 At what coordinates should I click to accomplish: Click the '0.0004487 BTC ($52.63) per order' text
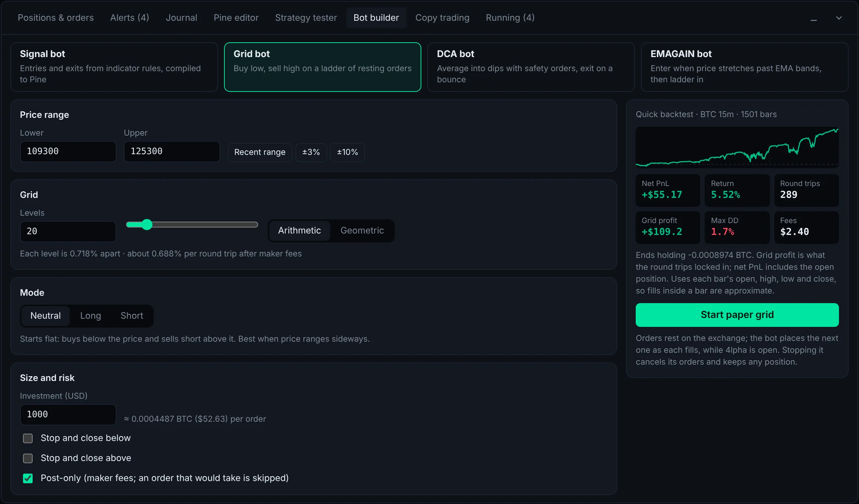199,419
